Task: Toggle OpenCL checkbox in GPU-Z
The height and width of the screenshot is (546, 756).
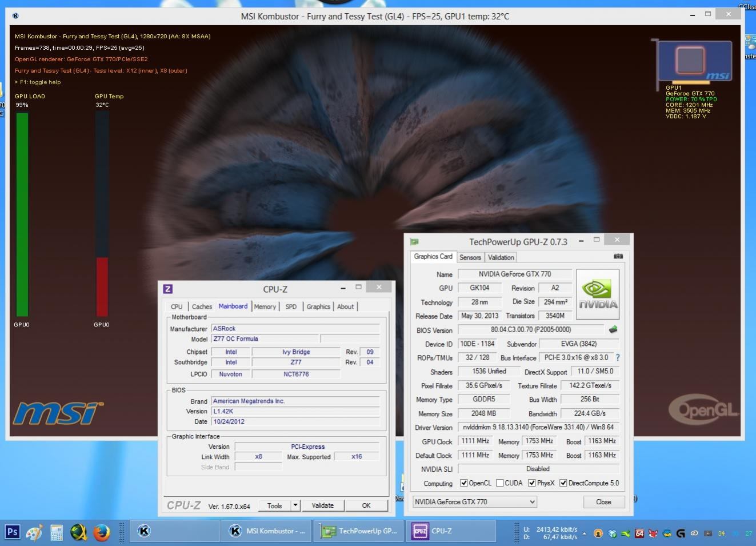Action: pyautogui.click(x=463, y=483)
